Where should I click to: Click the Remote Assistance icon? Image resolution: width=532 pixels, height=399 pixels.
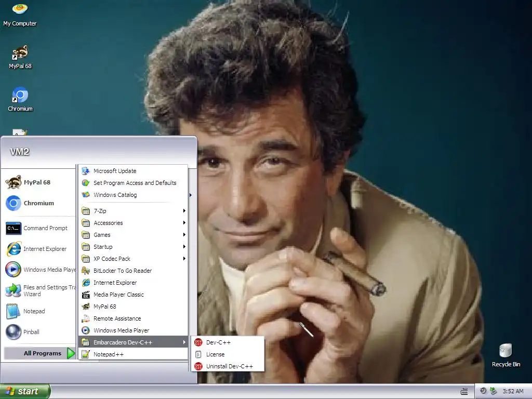86,318
